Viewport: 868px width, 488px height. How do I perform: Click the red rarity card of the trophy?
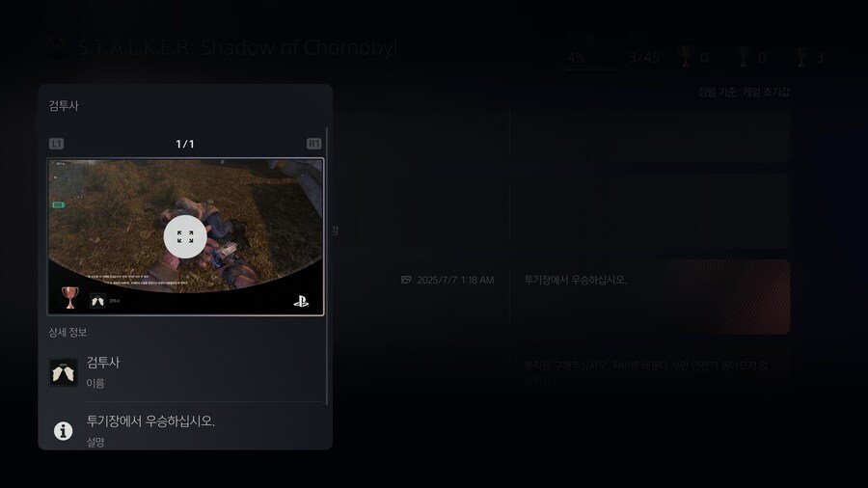(728, 297)
